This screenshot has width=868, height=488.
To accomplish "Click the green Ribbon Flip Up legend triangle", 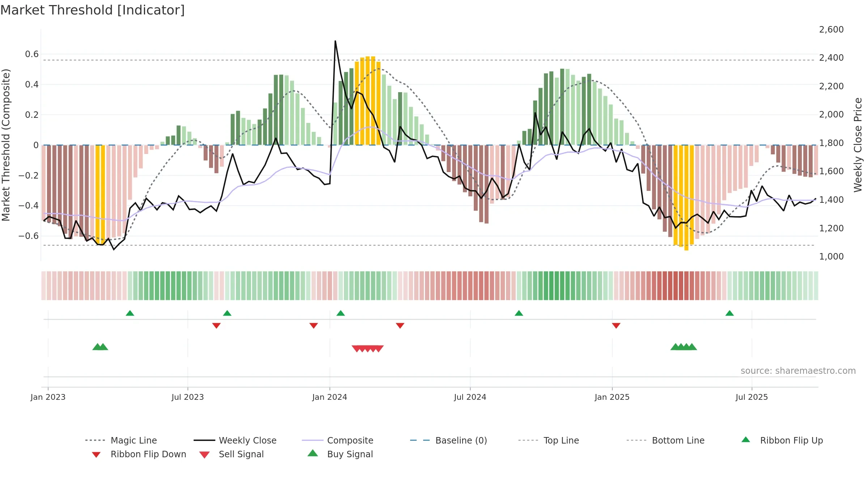I will pyautogui.click(x=746, y=440).
